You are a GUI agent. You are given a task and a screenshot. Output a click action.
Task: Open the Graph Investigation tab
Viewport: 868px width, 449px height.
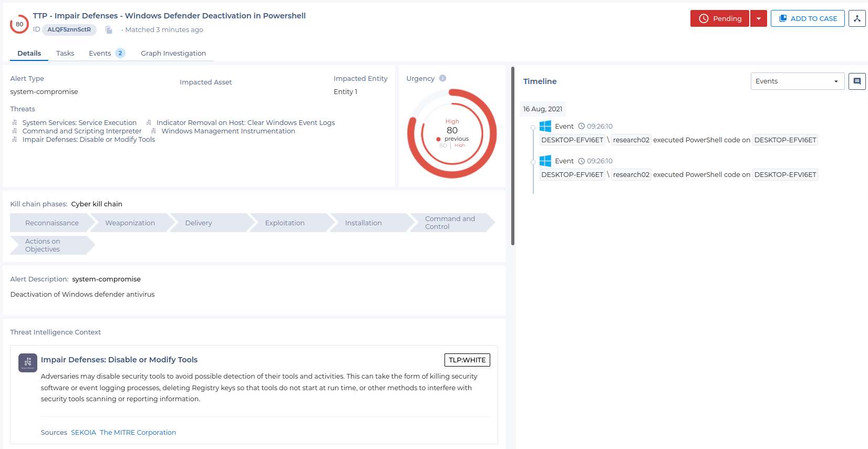pos(173,53)
